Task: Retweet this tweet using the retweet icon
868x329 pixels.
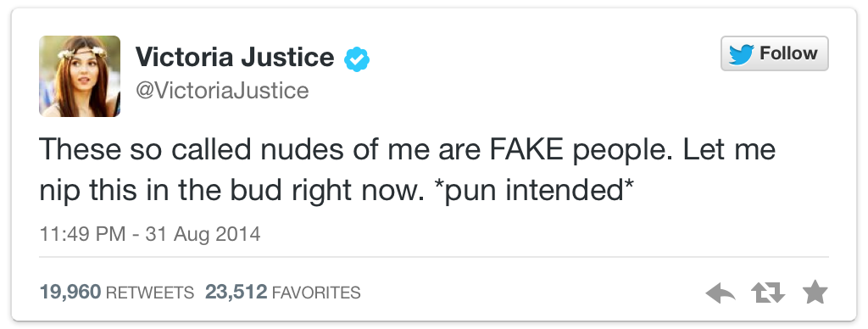Action: [x=768, y=293]
